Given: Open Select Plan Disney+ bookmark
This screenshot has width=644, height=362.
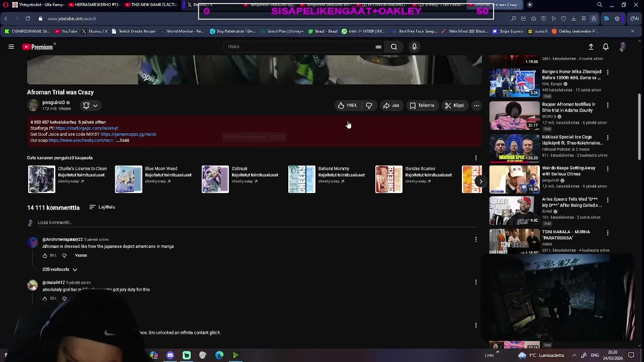Looking at the screenshot, I should tap(282, 31).
